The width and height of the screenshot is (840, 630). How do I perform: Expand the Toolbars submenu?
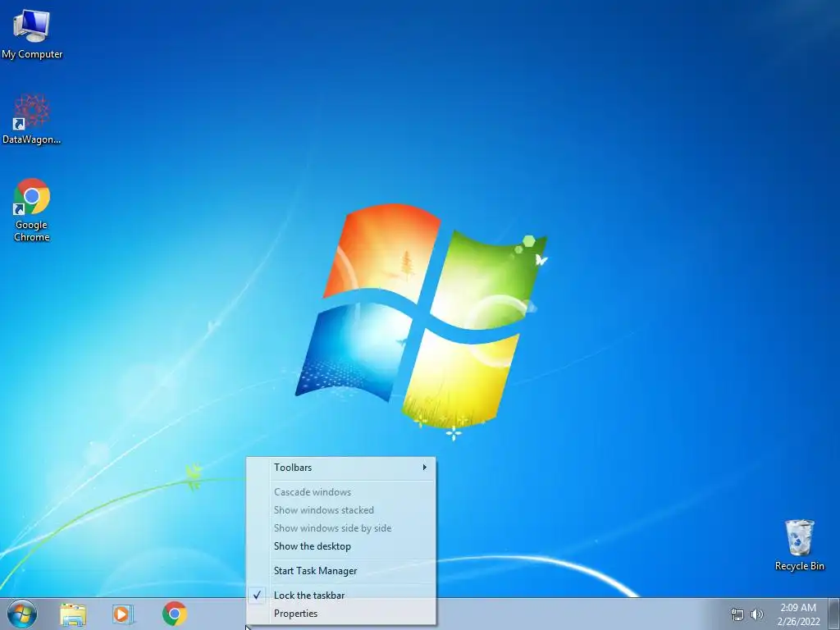(x=340, y=468)
